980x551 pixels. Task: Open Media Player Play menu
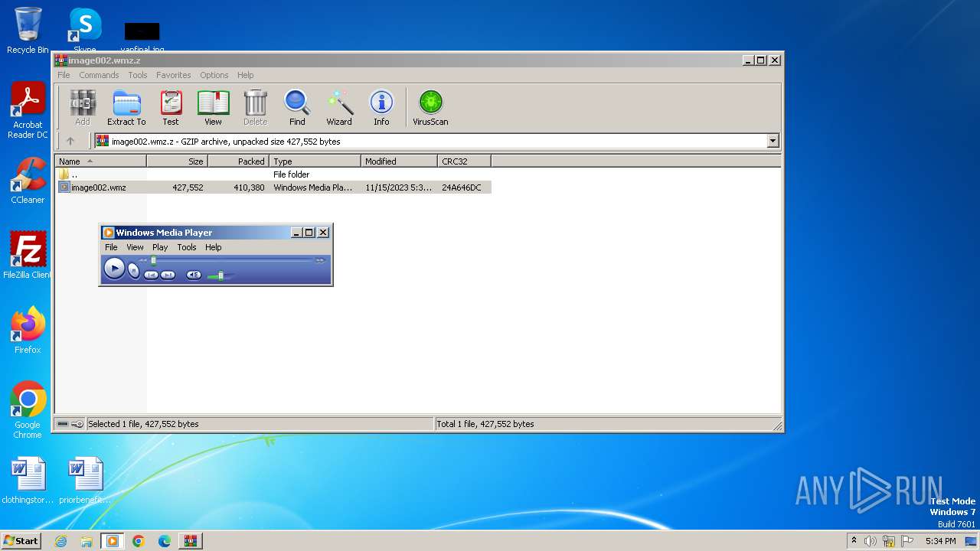[160, 247]
